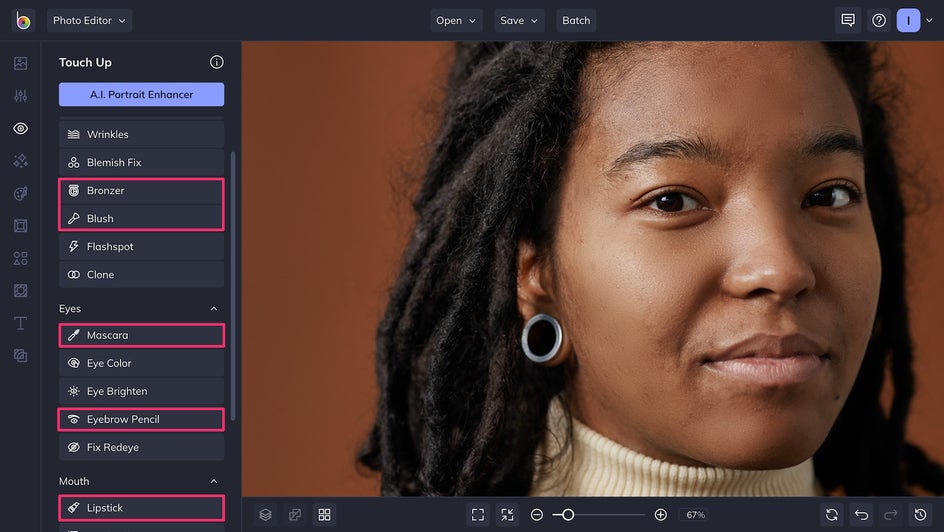The image size is (944, 532).
Task: Open the Edit adjustments sliders icon
Action: 20,96
